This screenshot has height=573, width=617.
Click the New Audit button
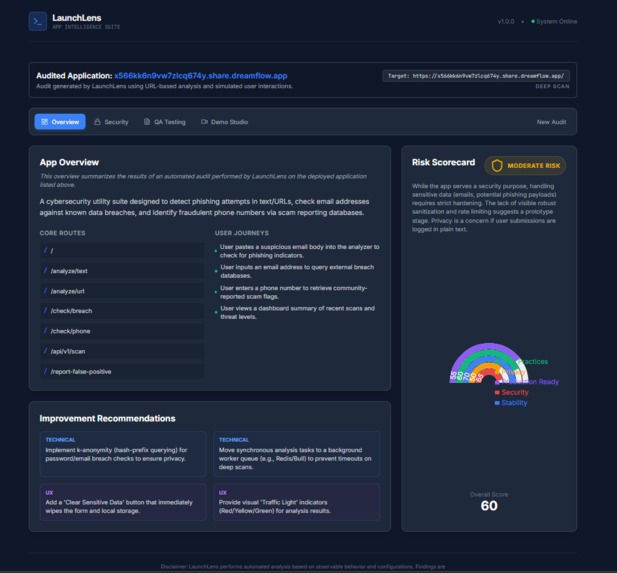coord(551,122)
